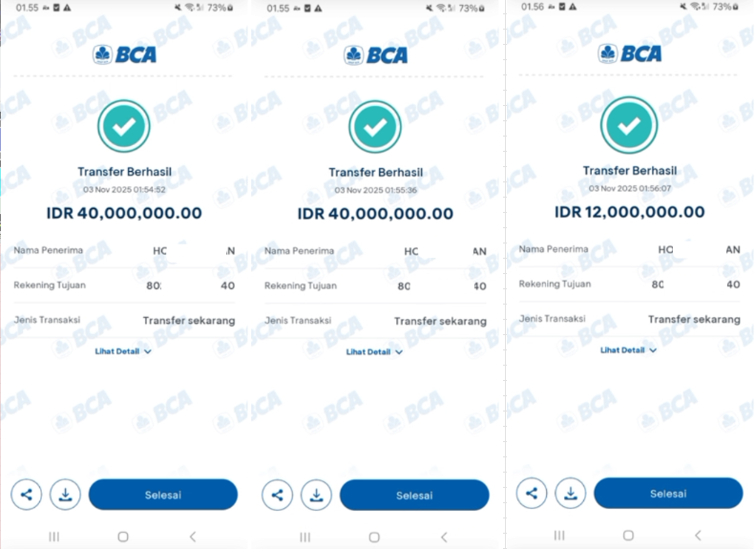Open recent apps on the IDR 12,000,000.00 screen

pyautogui.click(x=558, y=536)
